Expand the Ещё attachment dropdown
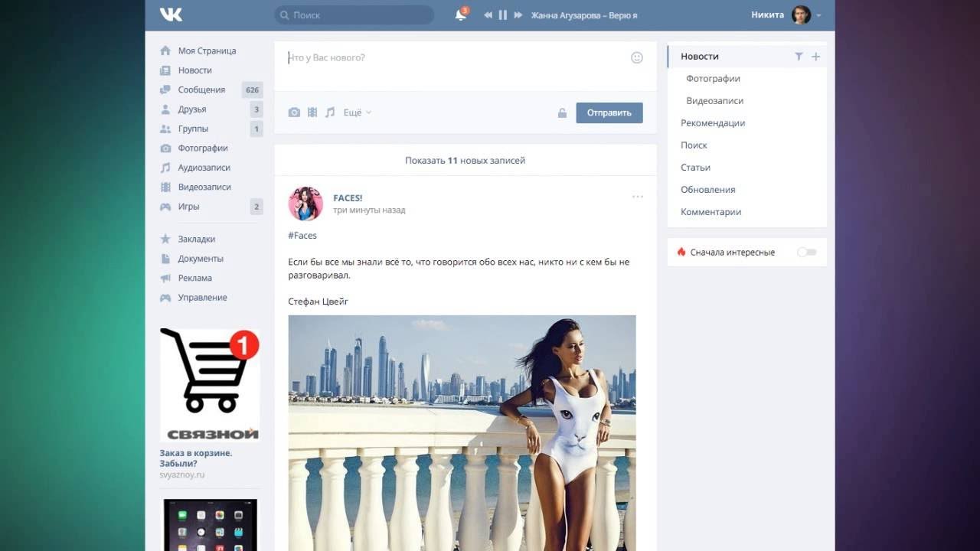 [357, 112]
